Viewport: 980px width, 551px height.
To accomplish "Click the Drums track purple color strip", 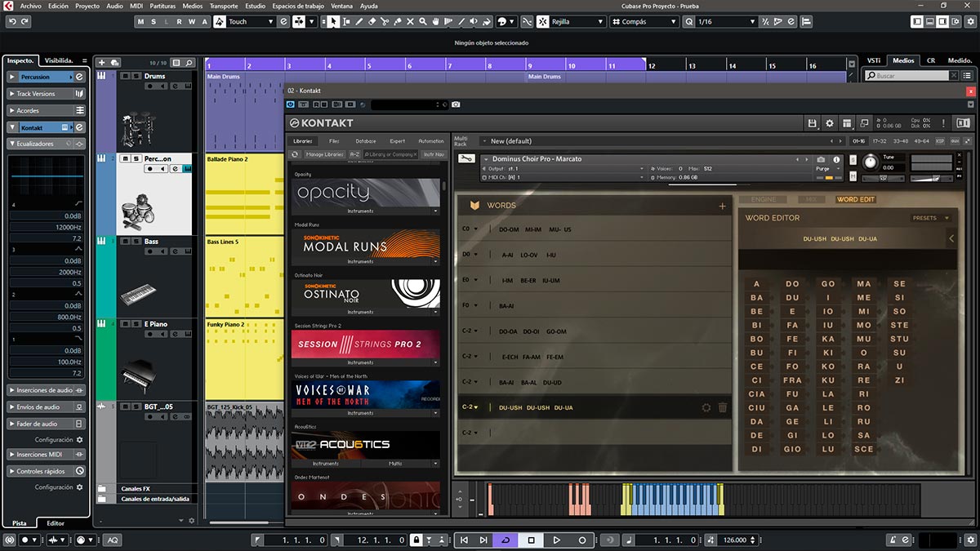I will point(105,111).
